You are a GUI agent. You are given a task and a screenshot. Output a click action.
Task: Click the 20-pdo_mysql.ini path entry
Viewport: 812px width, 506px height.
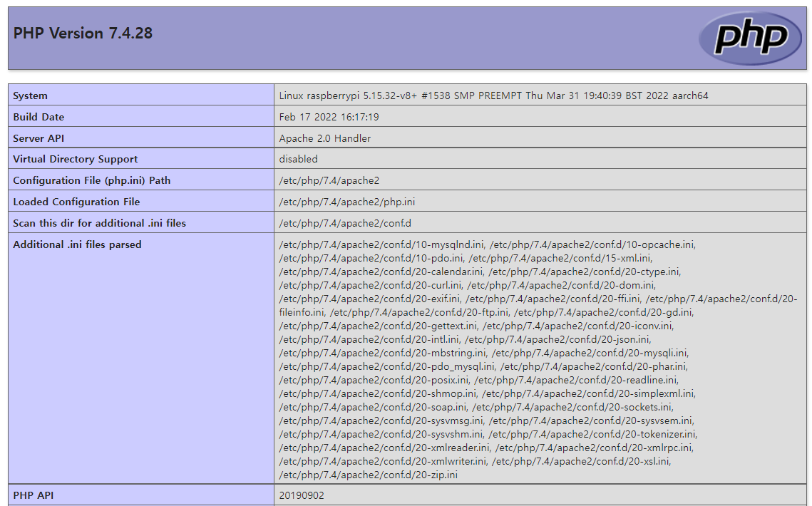pyautogui.click(x=387, y=367)
